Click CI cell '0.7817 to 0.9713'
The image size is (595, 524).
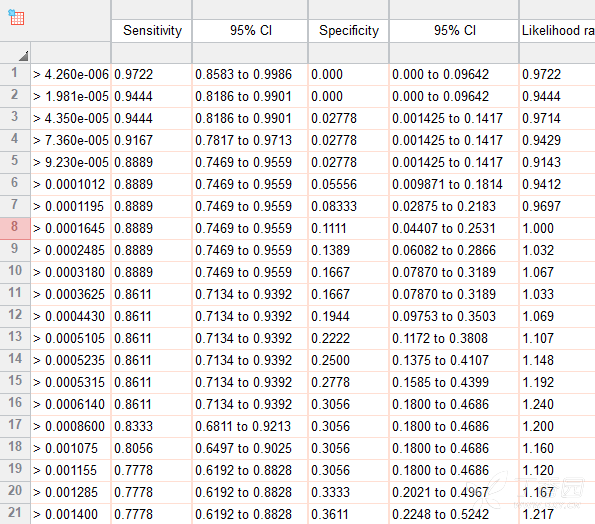250,140
